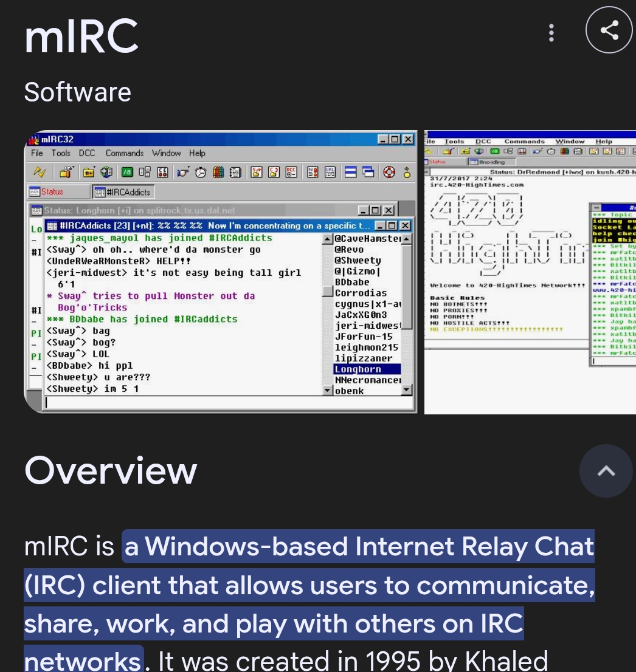Select Longhorn in the nickname list

pyautogui.click(x=358, y=369)
